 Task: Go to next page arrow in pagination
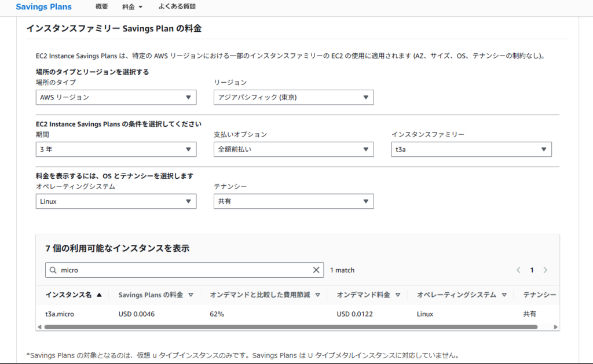[x=545, y=270]
